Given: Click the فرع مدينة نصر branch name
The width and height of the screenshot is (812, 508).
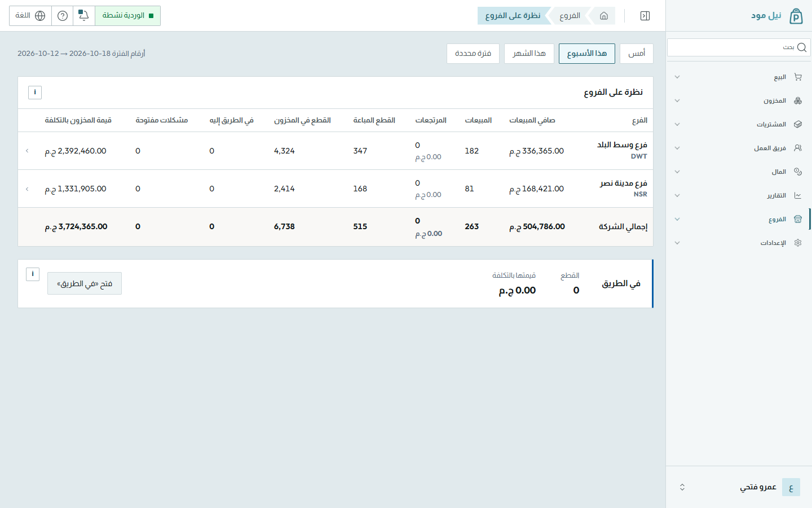Looking at the screenshot, I should [624, 183].
